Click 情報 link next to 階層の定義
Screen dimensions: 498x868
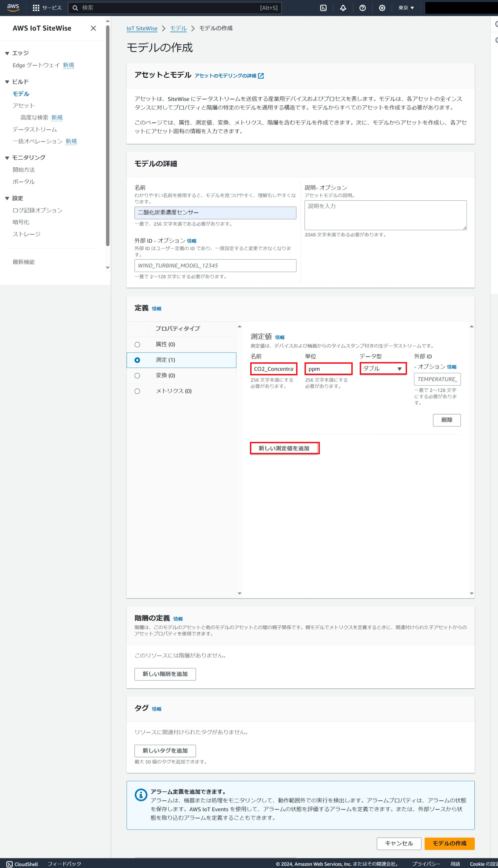(178, 619)
